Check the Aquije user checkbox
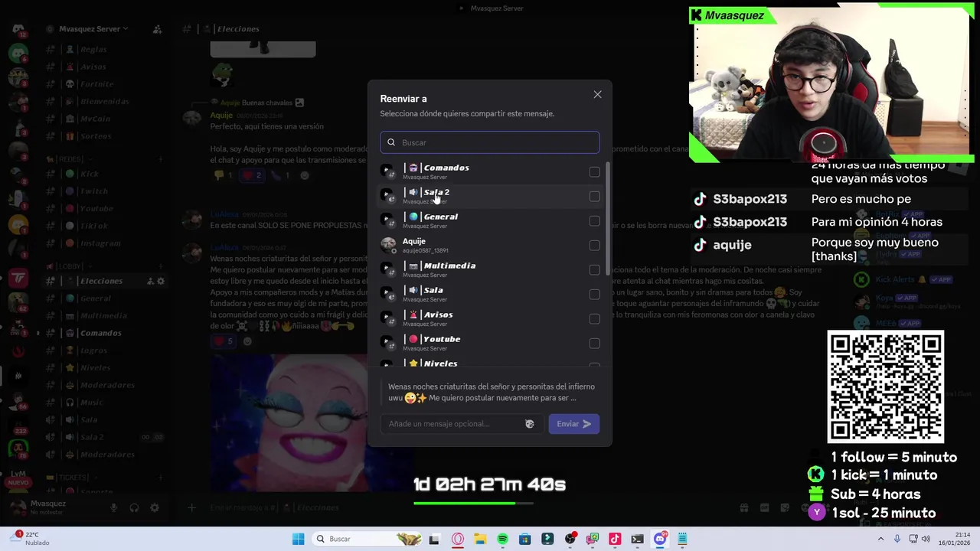The width and height of the screenshot is (980, 551). pos(594,246)
